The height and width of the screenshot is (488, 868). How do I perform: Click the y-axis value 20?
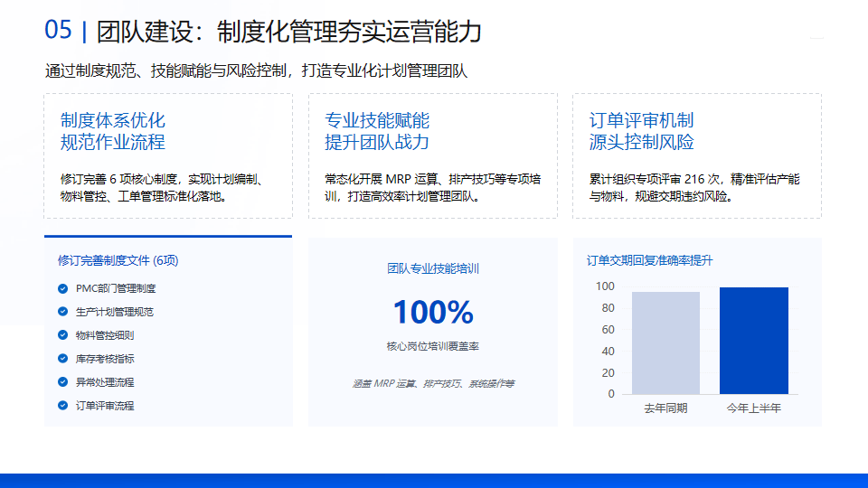[608, 373]
